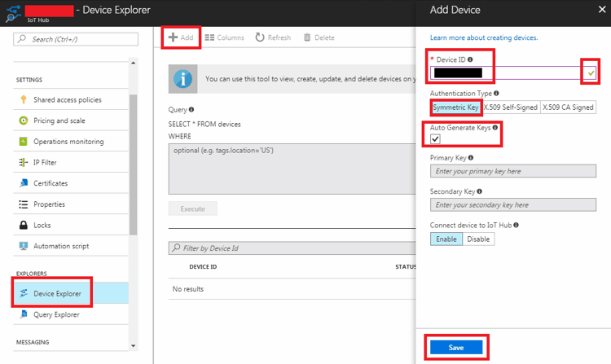
Task: Open the Columns chooser in toolbar
Action: pos(224,37)
